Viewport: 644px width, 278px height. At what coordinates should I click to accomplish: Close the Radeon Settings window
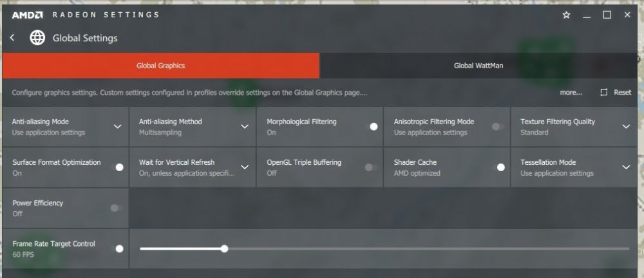tap(627, 15)
